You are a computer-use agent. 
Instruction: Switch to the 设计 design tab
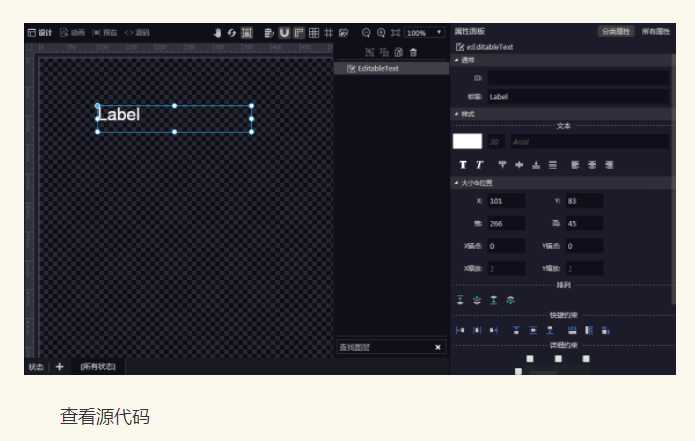(40, 33)
